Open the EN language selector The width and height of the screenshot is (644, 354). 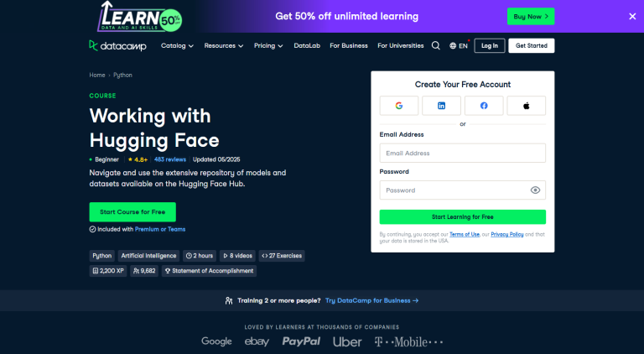(459, 45)
